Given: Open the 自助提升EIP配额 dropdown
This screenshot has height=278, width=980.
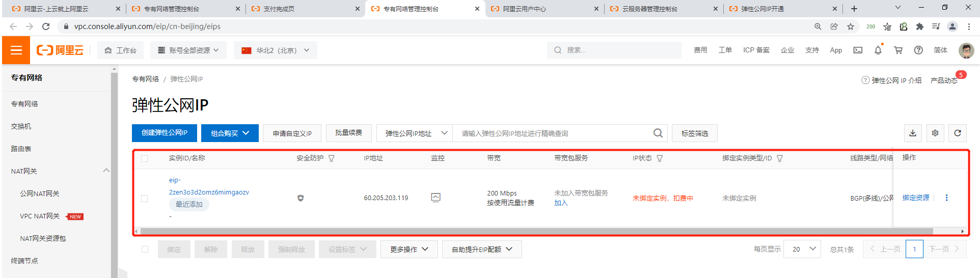Looking at the screenshot, I should (482, 249).
